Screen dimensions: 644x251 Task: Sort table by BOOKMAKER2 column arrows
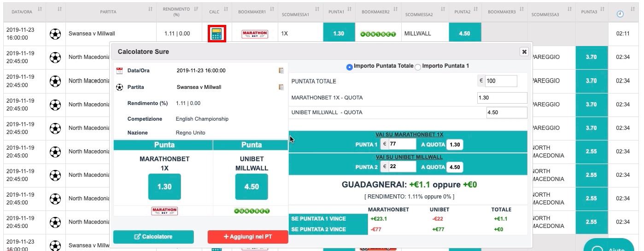pyautogui.click(x=396, y=9)
